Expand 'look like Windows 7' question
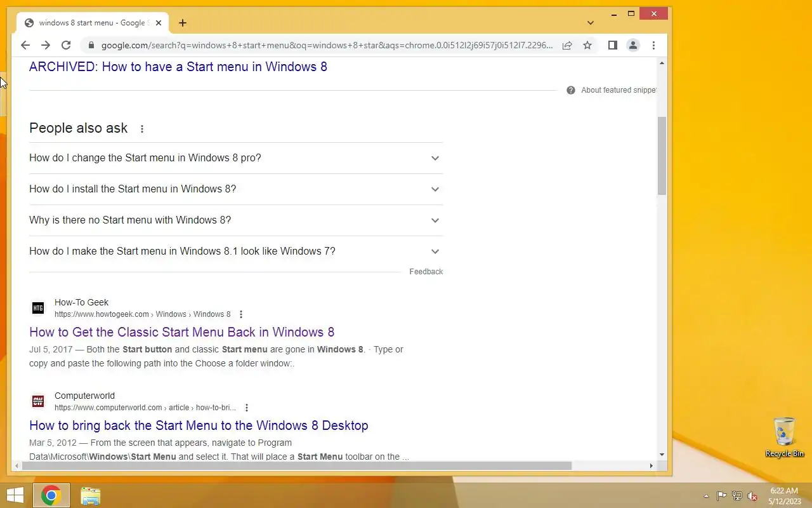The image size is (812, 508). [236, 251]
